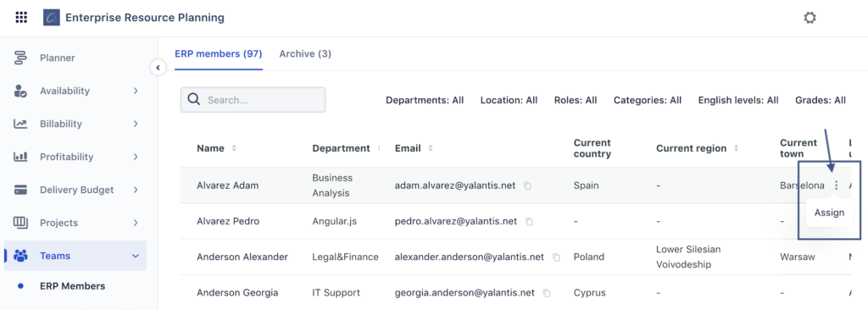Click the Billability chart icon
Screen dimensions: 868x310
[20, 124]
